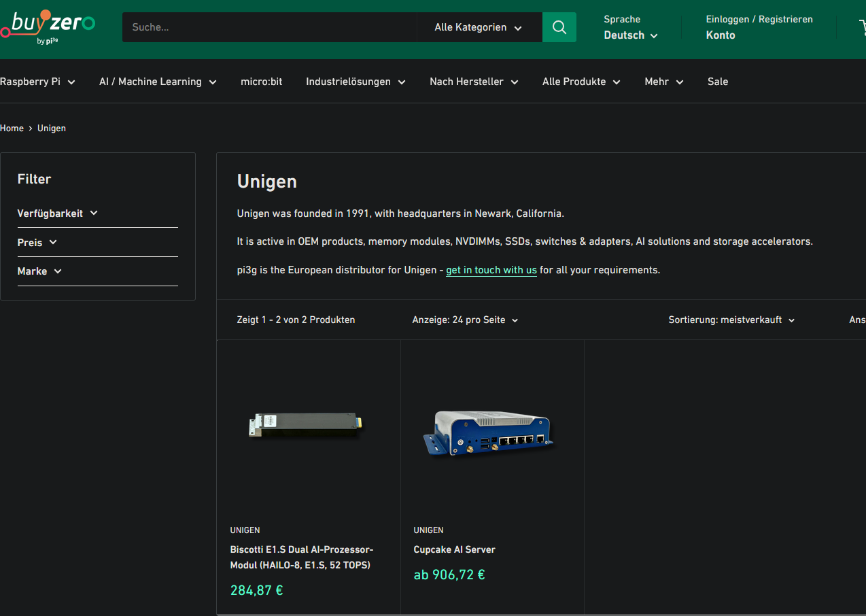Open the Nach Hersteller menu
Image resolution: width=866 pixels, height=616 pixels.
(474, 82)
